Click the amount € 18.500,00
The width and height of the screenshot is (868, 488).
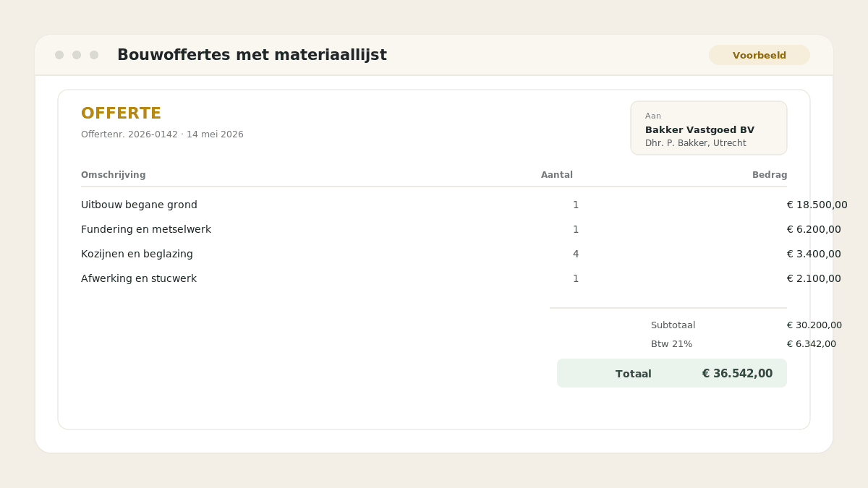tap(817, 205)
